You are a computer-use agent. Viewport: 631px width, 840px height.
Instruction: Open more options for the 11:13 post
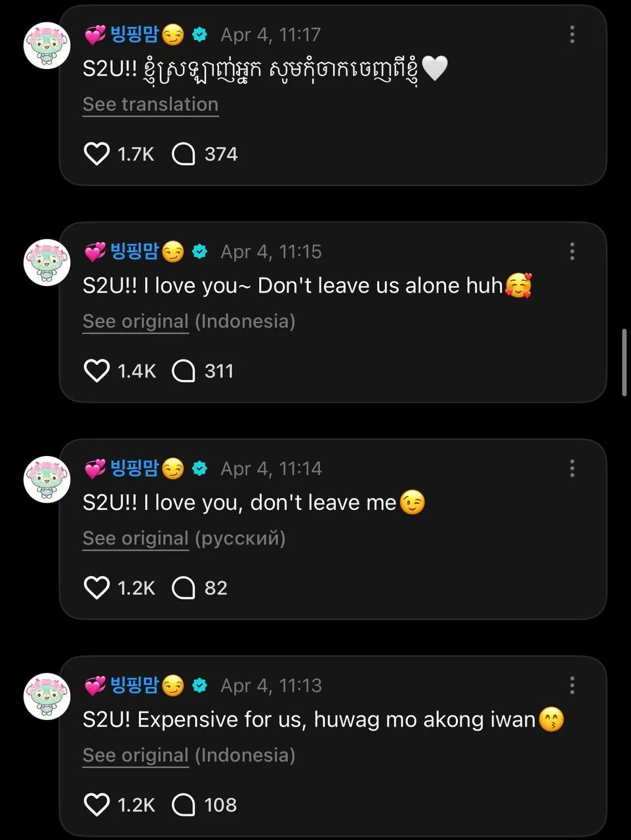point(572,686)
